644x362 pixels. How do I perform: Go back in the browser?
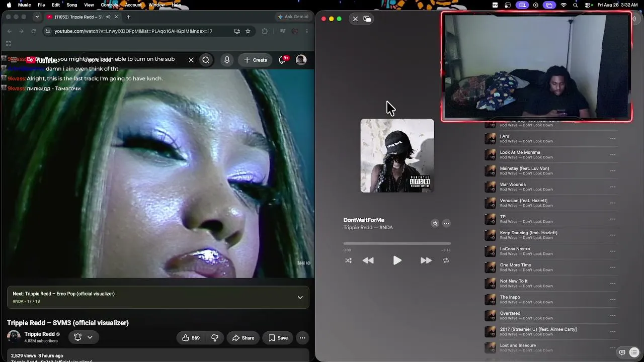coord(9,31)
